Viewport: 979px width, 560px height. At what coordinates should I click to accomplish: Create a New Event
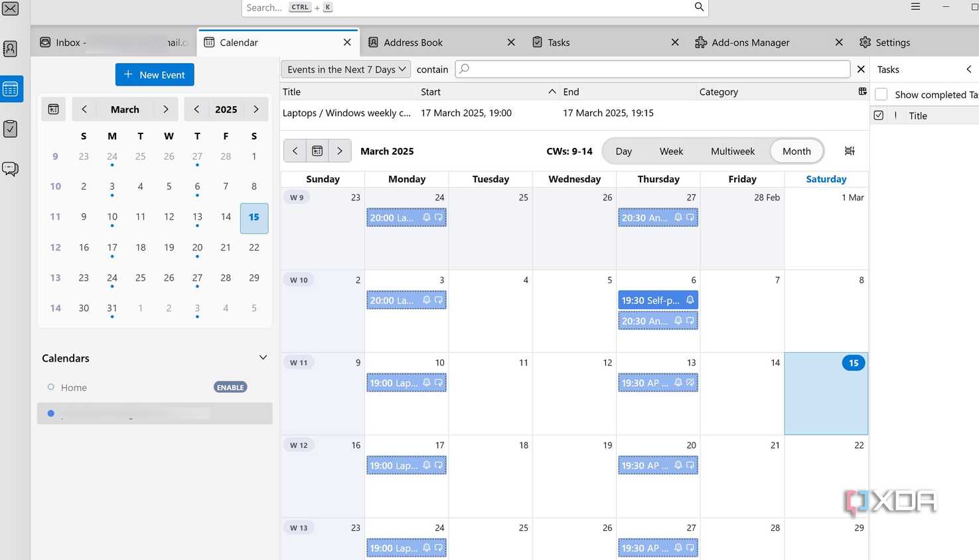pos(155,75)
